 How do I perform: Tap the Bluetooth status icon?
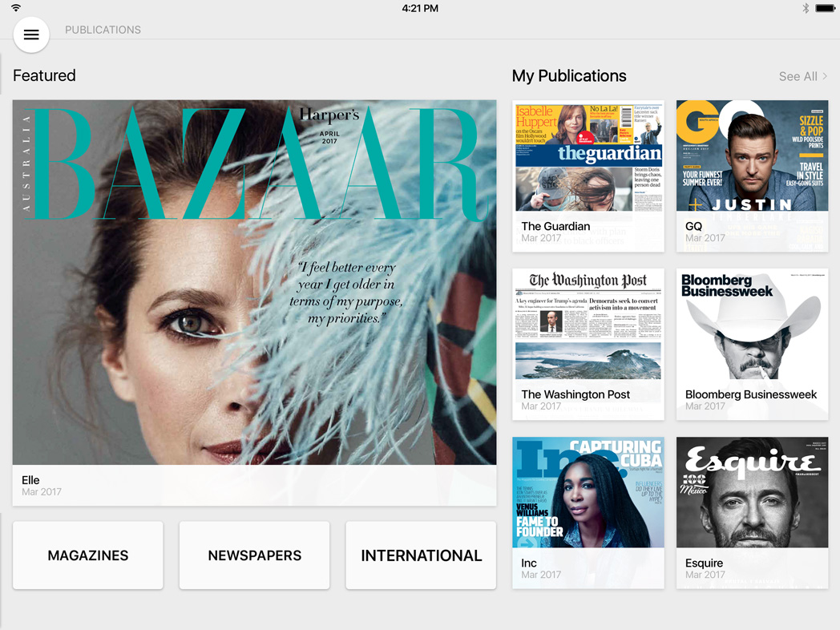[x=806, y=8]
